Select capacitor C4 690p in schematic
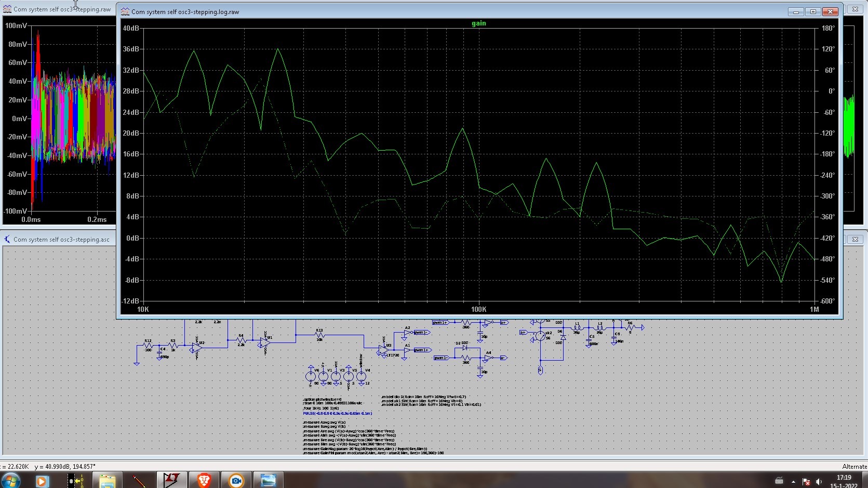868x488 pixels. (161, 352)
